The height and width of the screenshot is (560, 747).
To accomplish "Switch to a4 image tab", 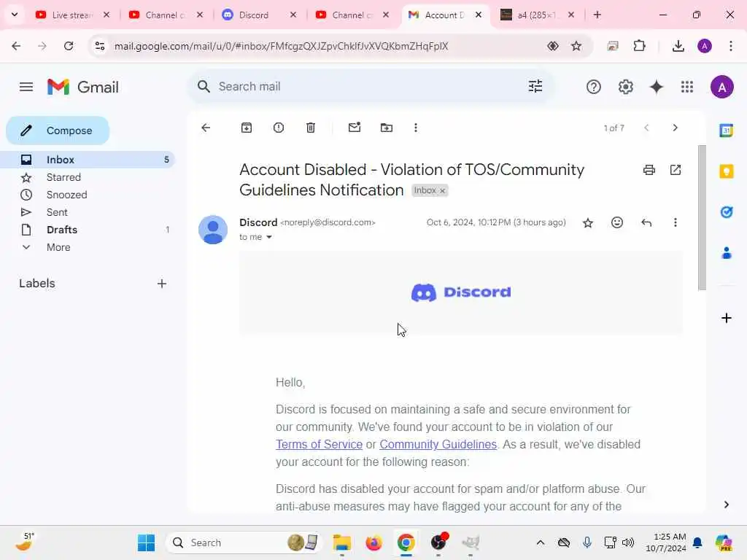I will (x=536, y=15).
